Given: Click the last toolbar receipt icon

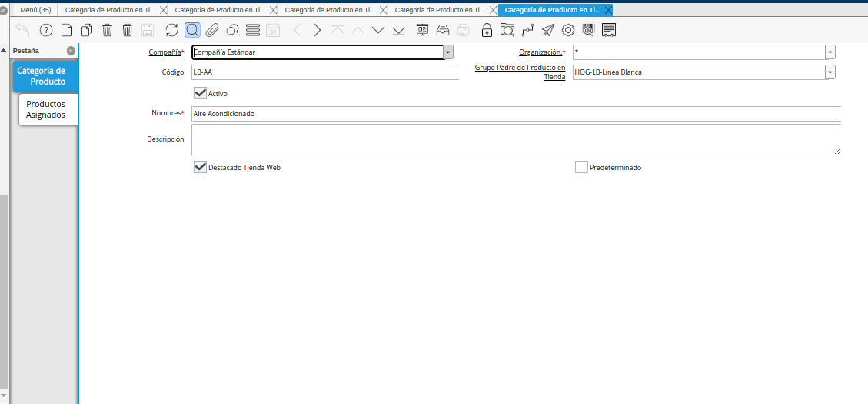Looking at the screenshot, I should pos(609,30).
